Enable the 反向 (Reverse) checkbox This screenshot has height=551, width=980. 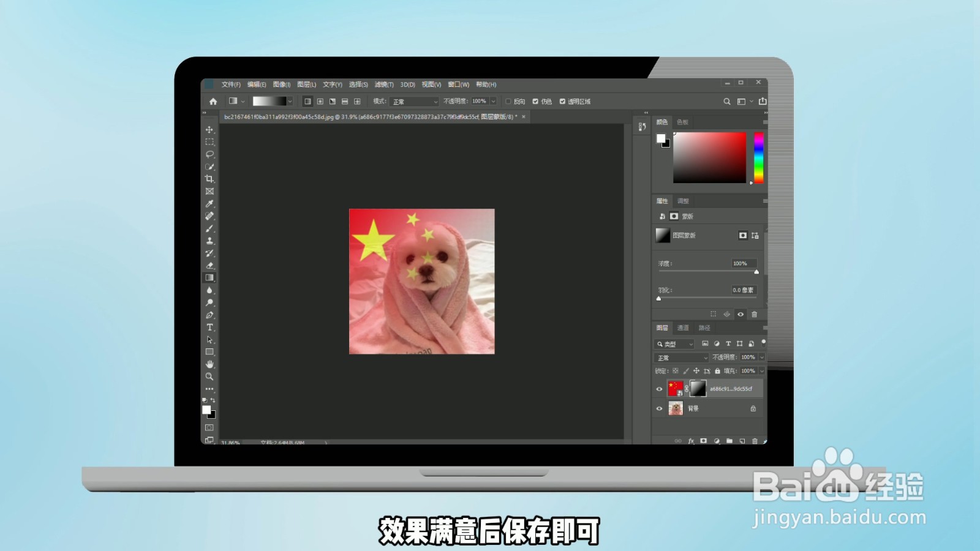point(508,102)
